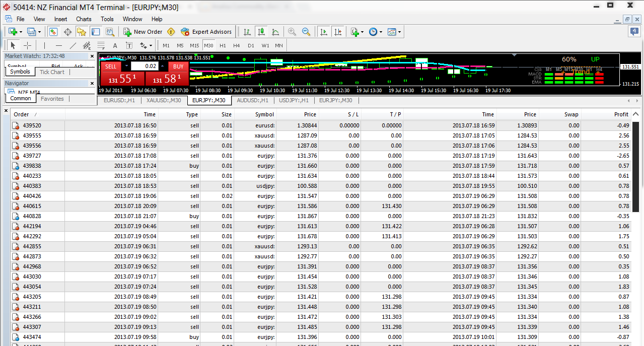Select the Equidistant Channel tool
644x346 pixels.
click(x=87, y=45)
